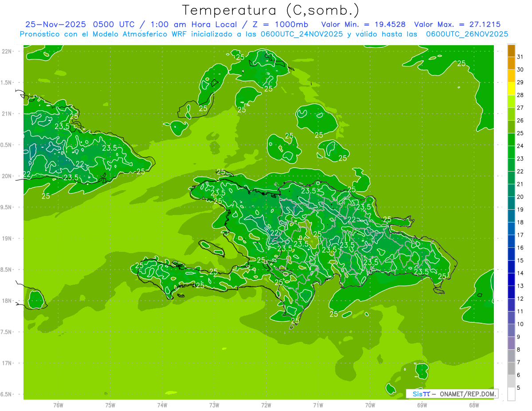Click the 17N latitude label
This screenshot has height=411, width=532.
[x=7, y=363]
